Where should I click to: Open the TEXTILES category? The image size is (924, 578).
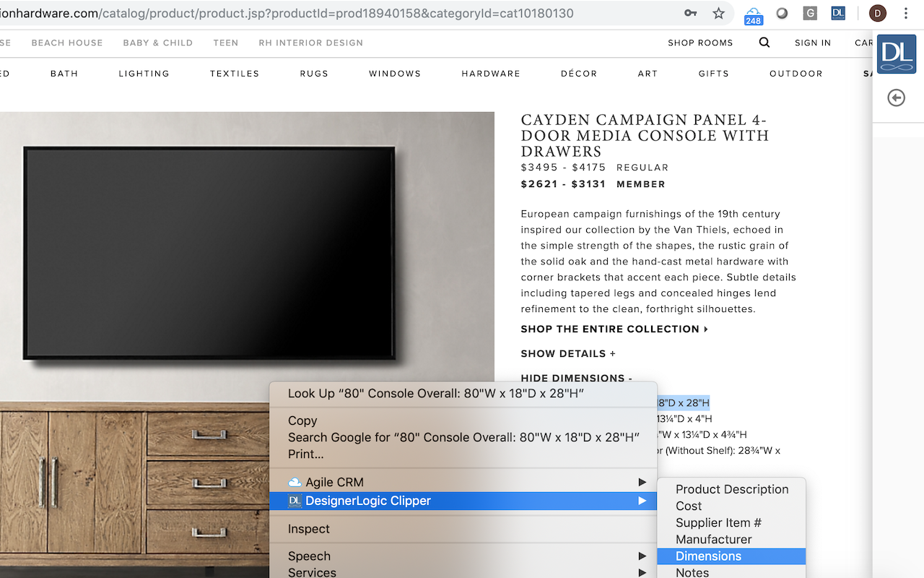click(235, 74)
